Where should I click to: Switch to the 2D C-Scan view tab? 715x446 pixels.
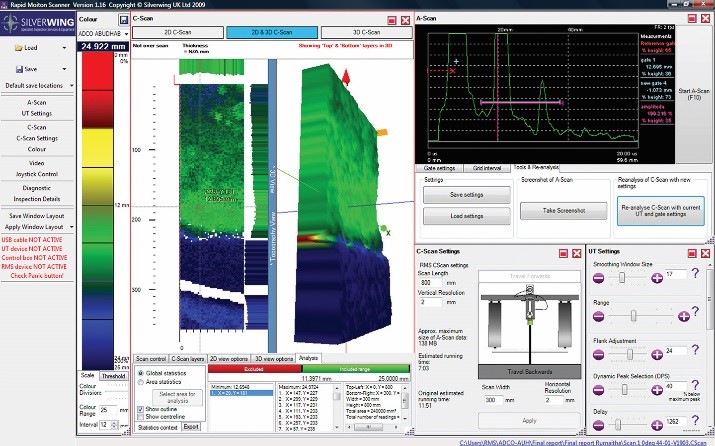[x=178, y=32]
